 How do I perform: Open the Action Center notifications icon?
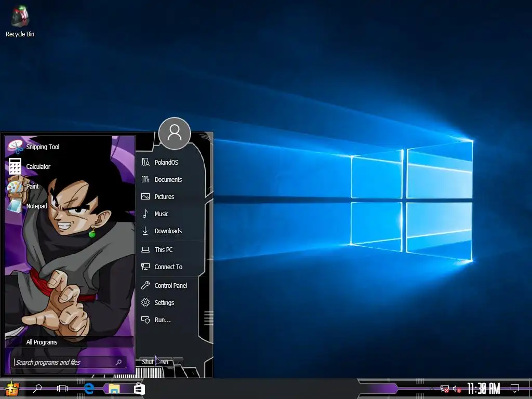515,389
